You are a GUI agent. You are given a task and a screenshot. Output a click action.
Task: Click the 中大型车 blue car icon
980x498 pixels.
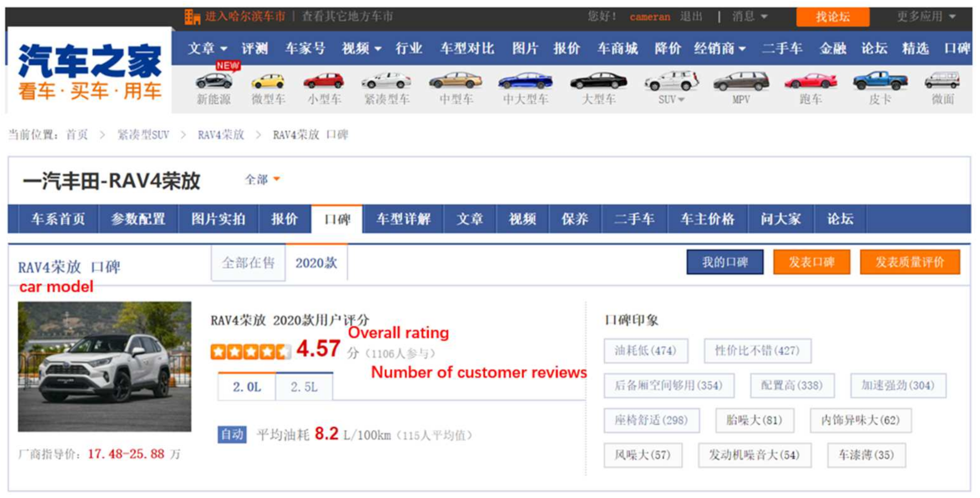[525, 81]
